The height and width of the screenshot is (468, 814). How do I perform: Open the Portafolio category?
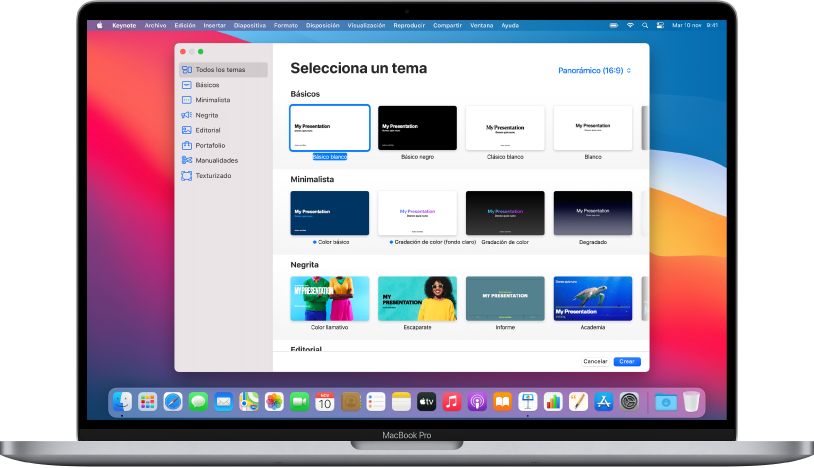(210, 145)
